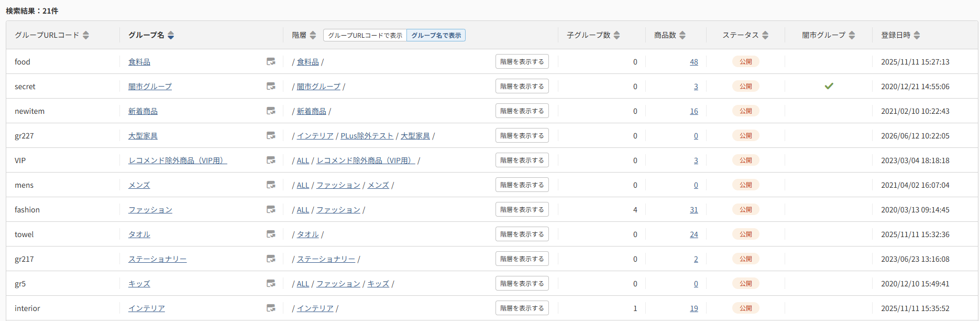Screen dimensions: 980x321
Task: Open the window icon in towel row
Action: coord(271,234)
